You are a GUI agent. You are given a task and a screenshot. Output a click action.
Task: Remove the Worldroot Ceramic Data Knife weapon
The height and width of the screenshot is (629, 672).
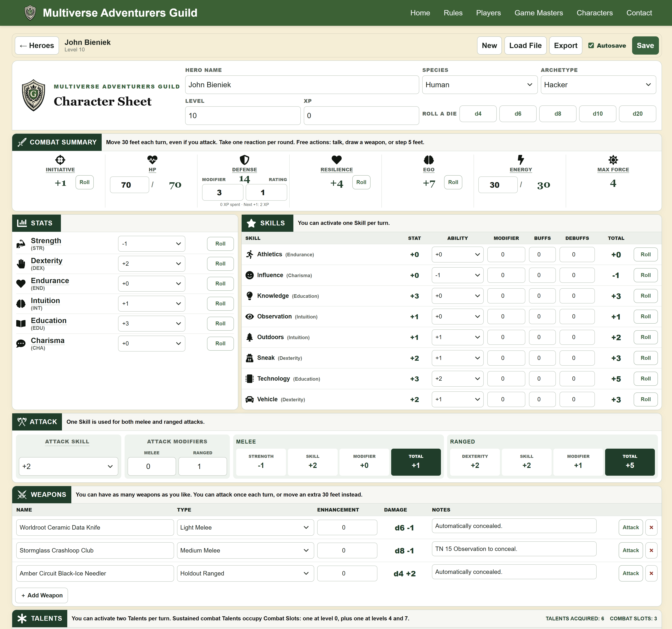click(651, 528)
